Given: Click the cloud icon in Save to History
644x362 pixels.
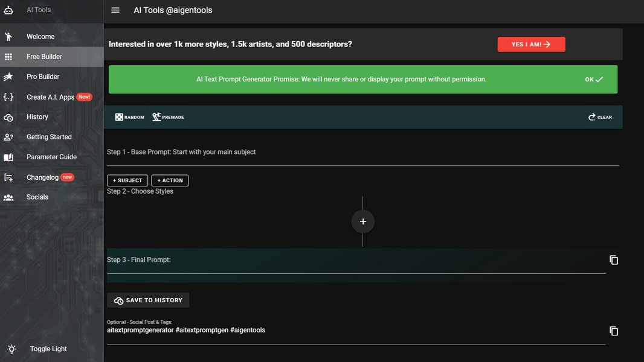Looking at the screenshot, I should point(118,300).
